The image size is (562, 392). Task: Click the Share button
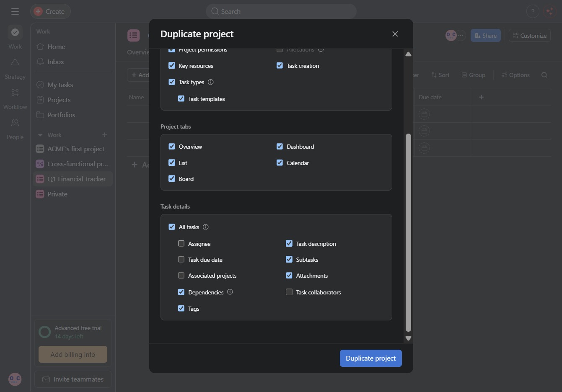click(x=486, y=35)
